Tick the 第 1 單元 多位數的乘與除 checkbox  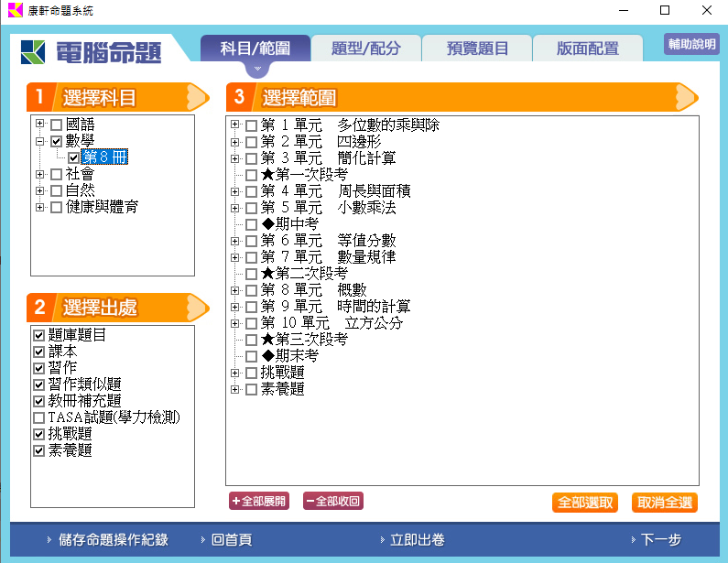(x=252, y=125)
